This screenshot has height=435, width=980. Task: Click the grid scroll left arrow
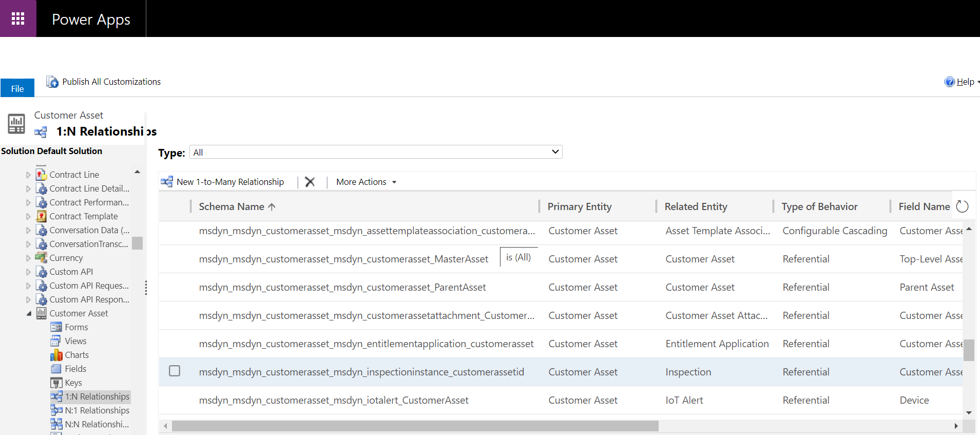(x=165, y=426)
